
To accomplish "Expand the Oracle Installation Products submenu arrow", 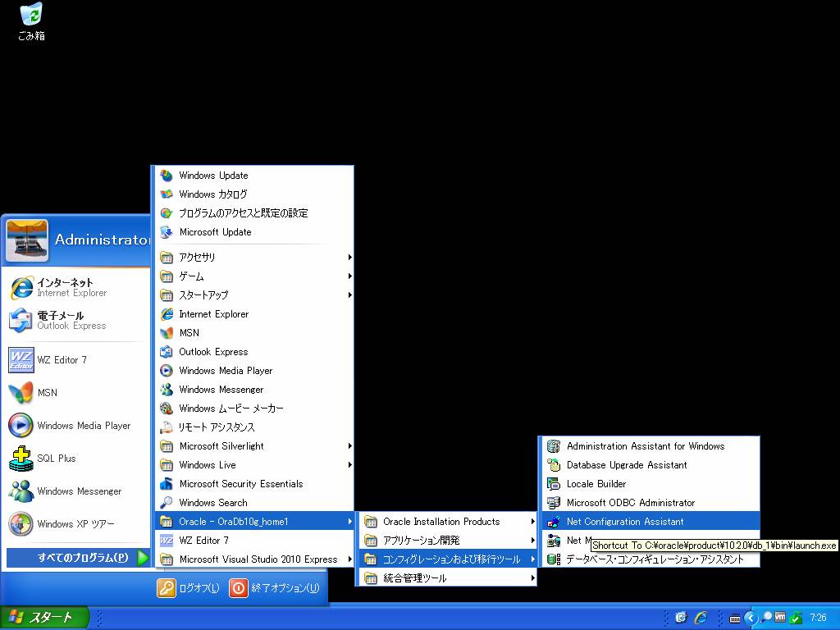I will click(x=533, y=521).
